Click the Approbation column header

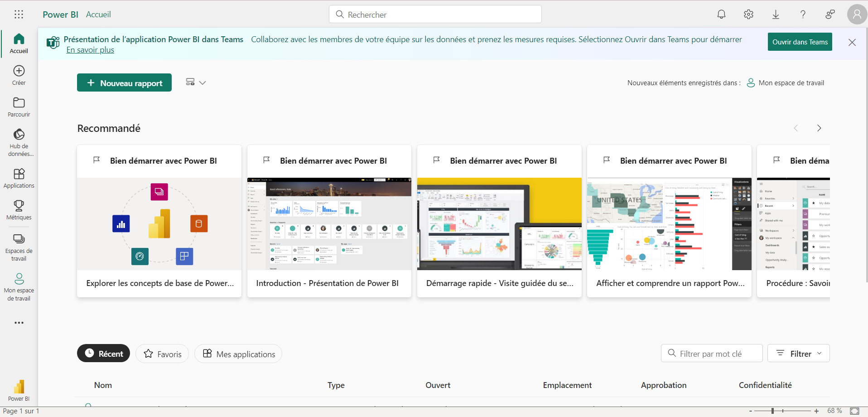tap(663, 385)
